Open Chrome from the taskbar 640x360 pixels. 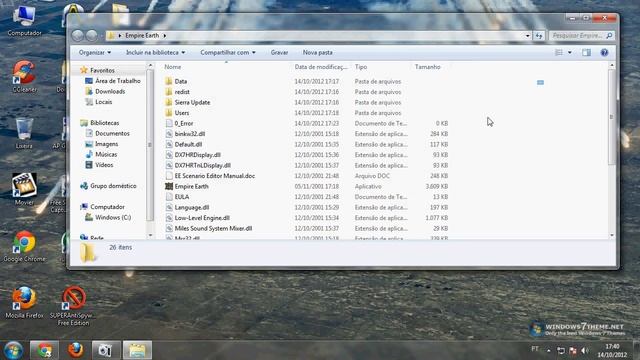44,350
